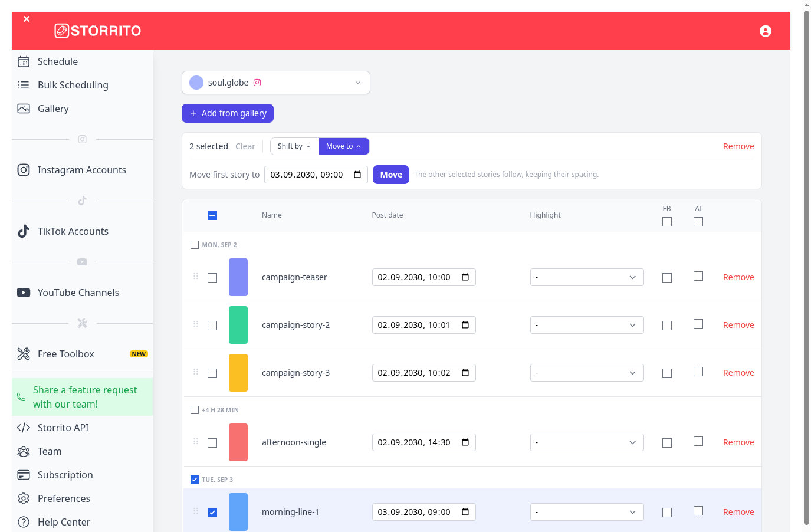Click the TikTok note icon beside TikTok Accounts
This screenshot has height=532, width=811.
(x=24, y=231)
